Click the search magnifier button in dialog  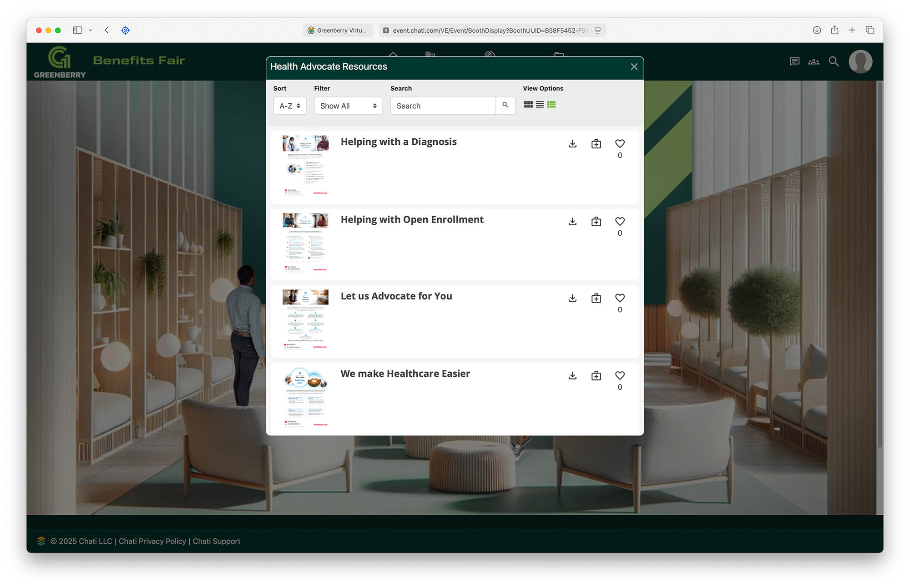(505, 105)
